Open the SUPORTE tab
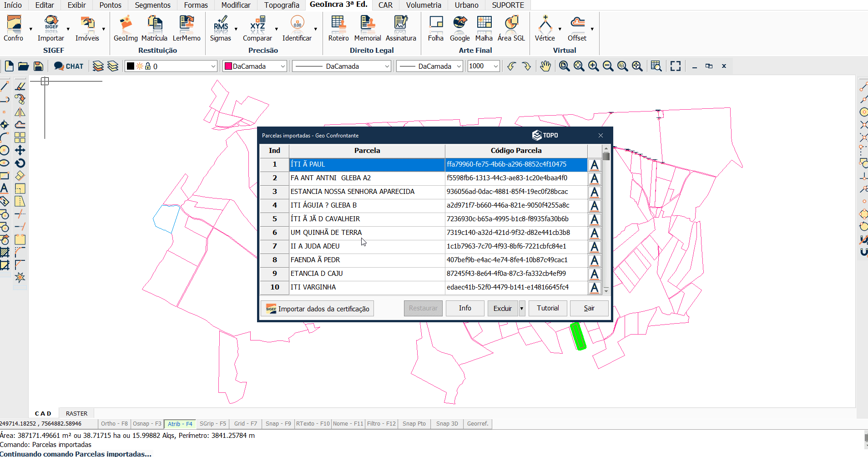The width and height of the screenshot is (868, 457). (508, 5)
